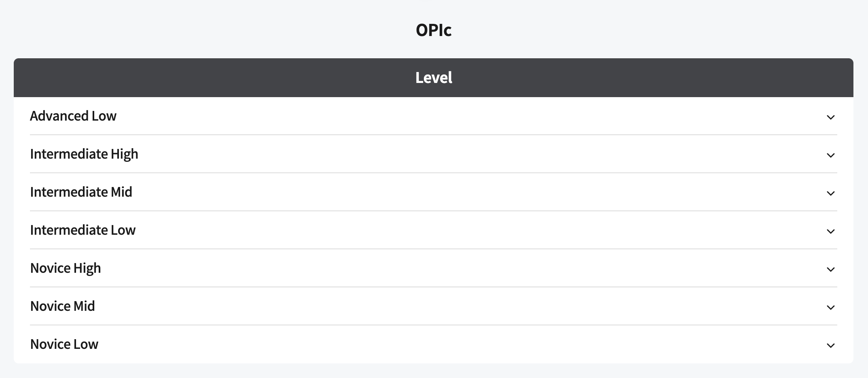Click the OPIc page title
Viewport: 868px width, 378px height.
(x=434, y=30)
